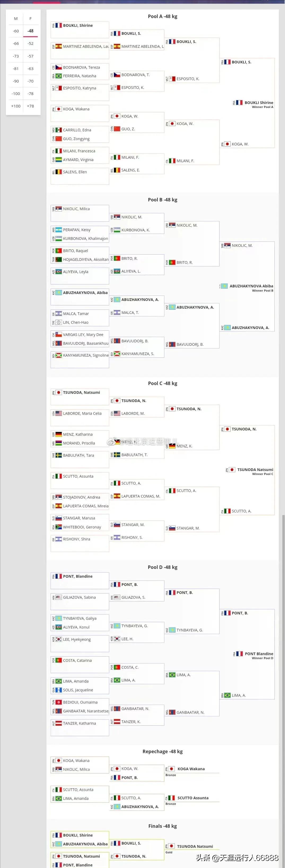Click the Malta flag beside ESPOSITO, Katryna
The image size is (285, 868).
[x=59, y=88]
